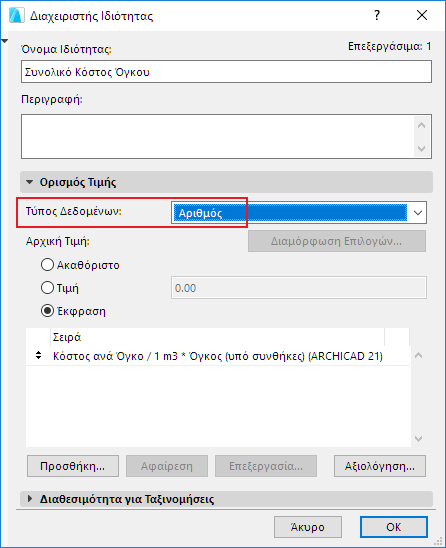Click the Διαμόρφωση Επιλογών button
Image resolution: width=446 pixels, height=548 pixels.
coord(337,241)
